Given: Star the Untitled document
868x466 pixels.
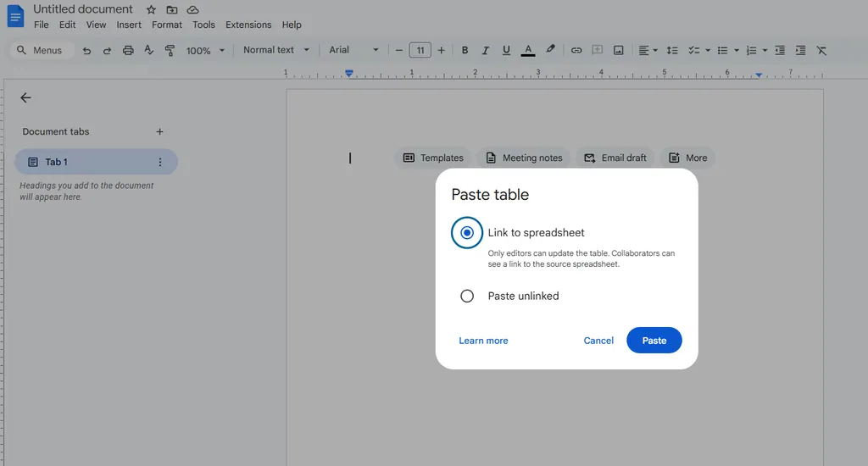Looking at the screenshot, I should [x=151, y=9].
